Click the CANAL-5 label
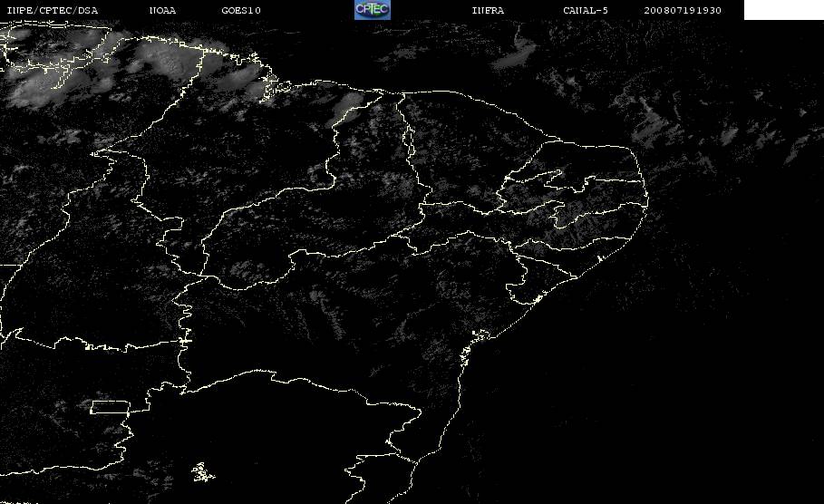 tap(586, 10)
